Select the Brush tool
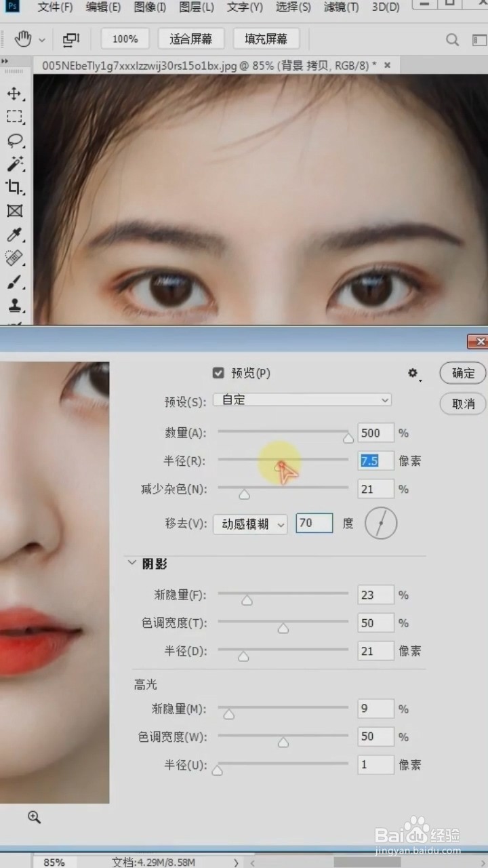Viewport: 488px width, 868px height. coord(14,281)
